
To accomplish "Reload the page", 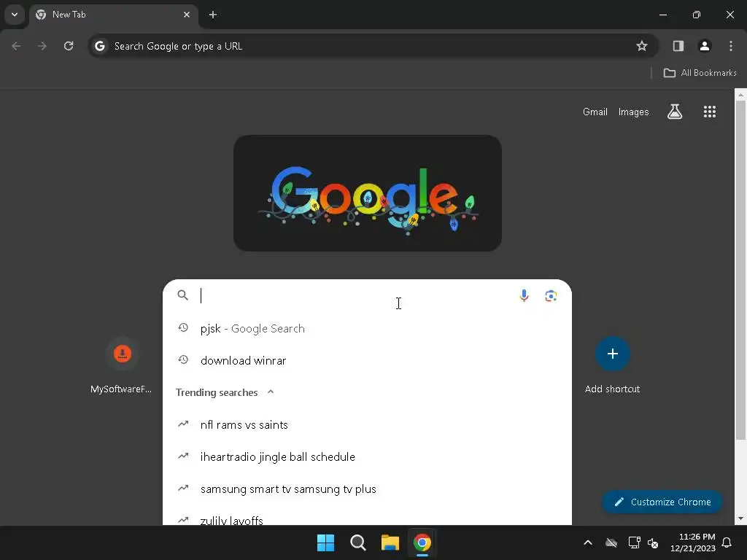I will [69, 46].
